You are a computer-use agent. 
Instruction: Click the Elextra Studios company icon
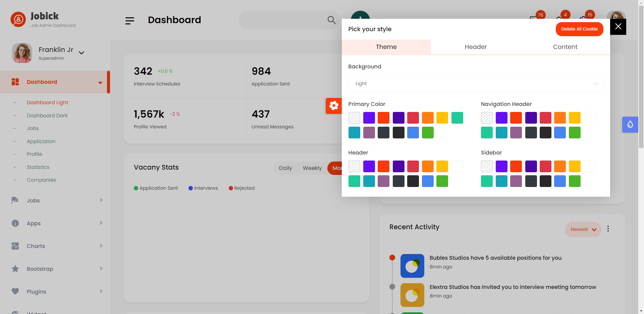coord(412,295)
